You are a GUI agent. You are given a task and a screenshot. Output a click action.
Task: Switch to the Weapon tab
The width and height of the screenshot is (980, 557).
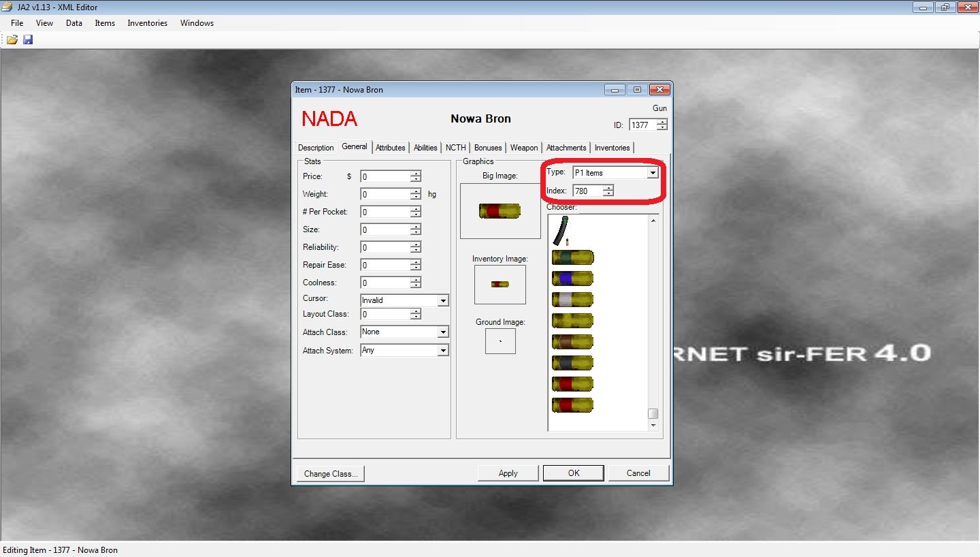(523, 148)
